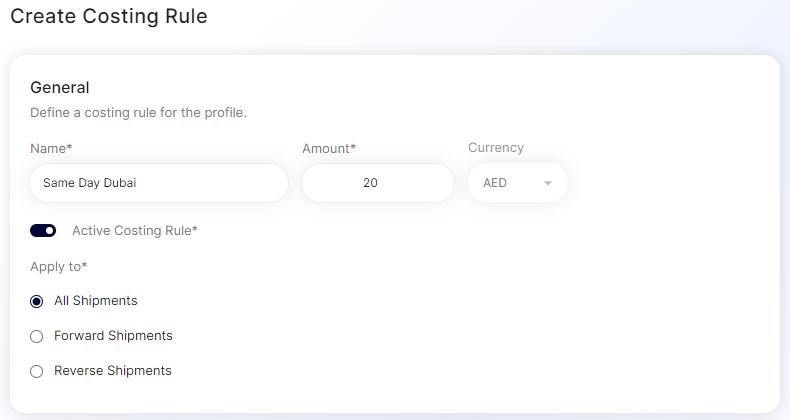Click the All Shipments label text
Image resolution: width=790 pixels, height=420 pixels.
96,300
